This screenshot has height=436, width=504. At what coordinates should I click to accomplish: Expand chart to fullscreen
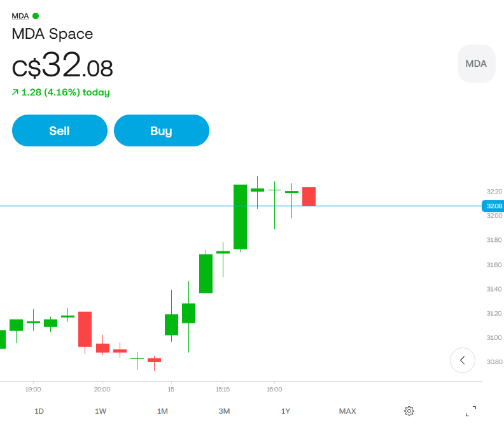pos(471,411)
